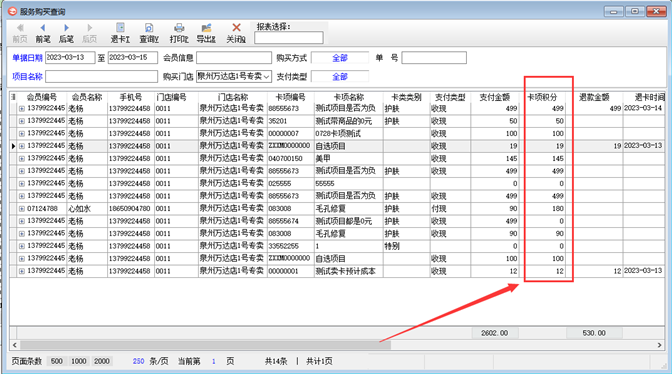
Task: Click the 卡类类别 column header
Action: (406, 97)
